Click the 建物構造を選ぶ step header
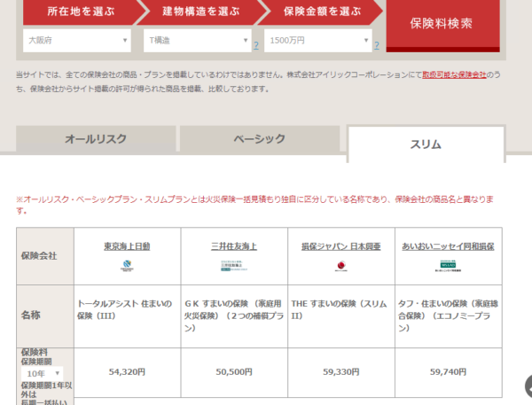The width and height of the screenshot is (532, 405). 201,12
